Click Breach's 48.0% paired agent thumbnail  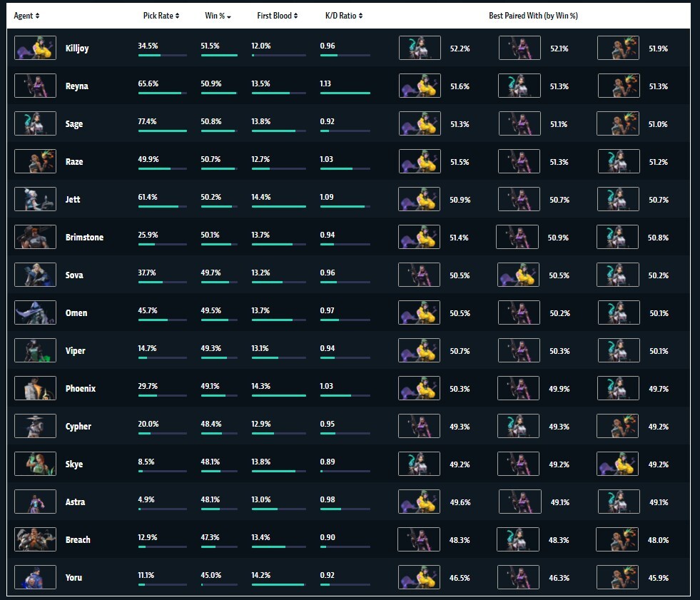617,539
